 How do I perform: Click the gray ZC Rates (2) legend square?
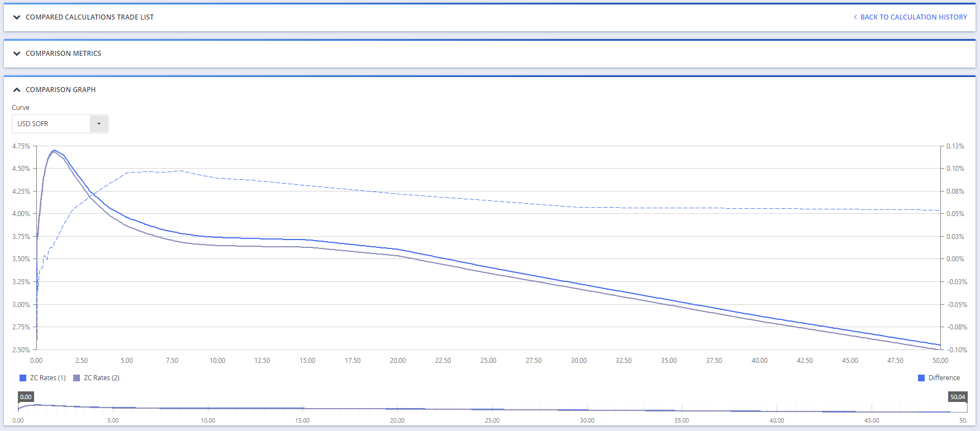pyautogui.click(x=77, y=378)
